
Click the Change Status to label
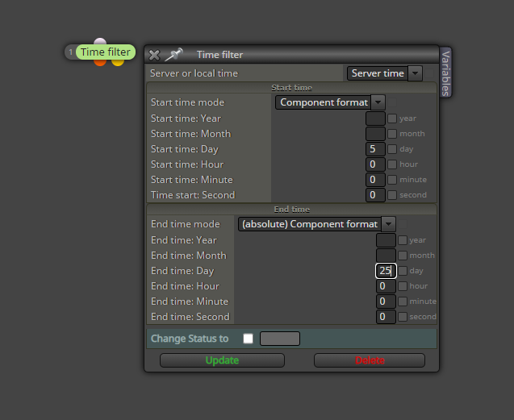click(x=190, y=339)
